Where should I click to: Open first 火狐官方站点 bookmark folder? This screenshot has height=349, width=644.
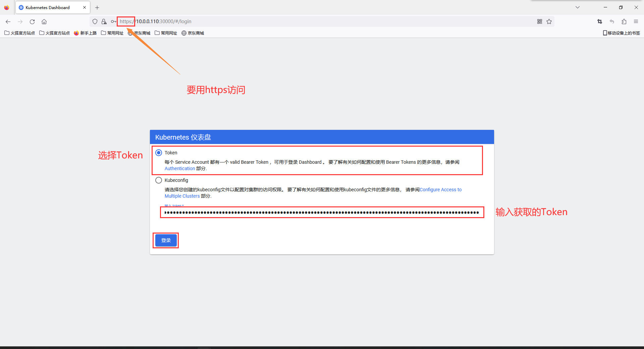point(19,33)
